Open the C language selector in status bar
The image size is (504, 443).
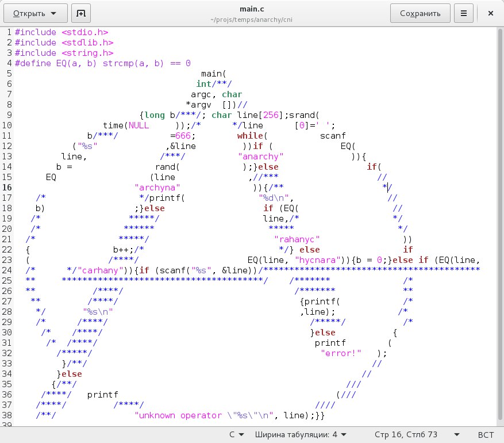237,434
